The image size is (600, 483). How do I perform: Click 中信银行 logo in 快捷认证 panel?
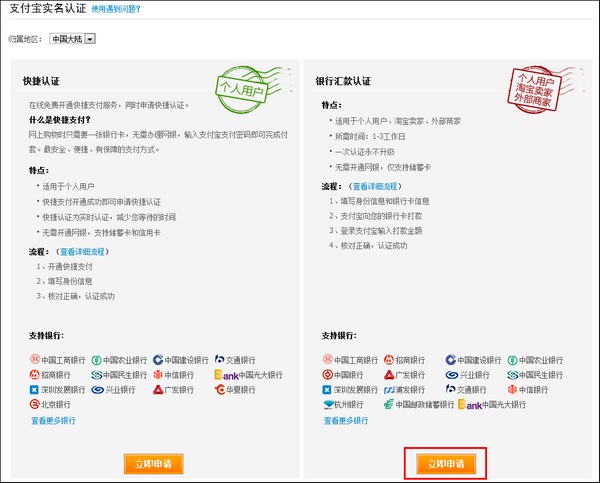pyautogui.click(x=173, y=375)
